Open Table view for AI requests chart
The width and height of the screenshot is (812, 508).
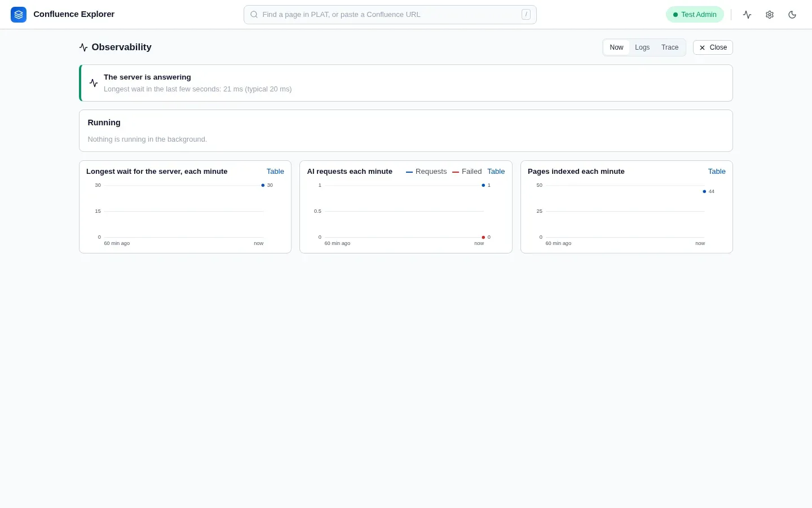[x=496, y=172]
